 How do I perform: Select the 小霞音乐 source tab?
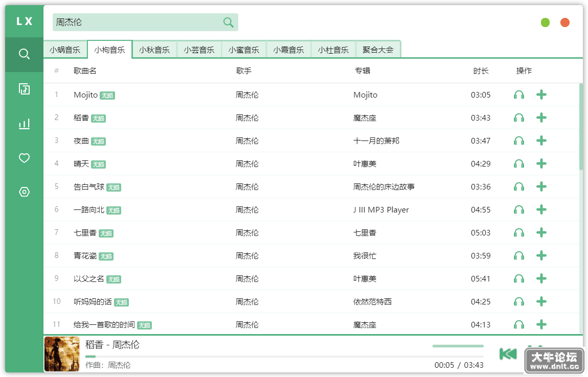288,50
